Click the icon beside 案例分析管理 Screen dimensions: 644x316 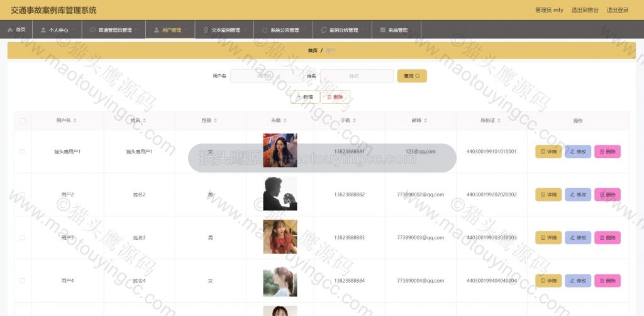324,30
